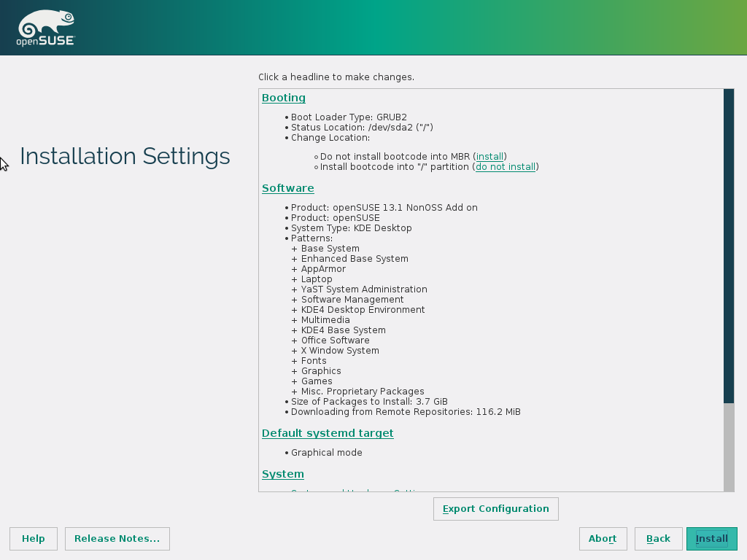Viewport: 747px width, 560px height.
Task: Click the Help button
Action: 34,539
